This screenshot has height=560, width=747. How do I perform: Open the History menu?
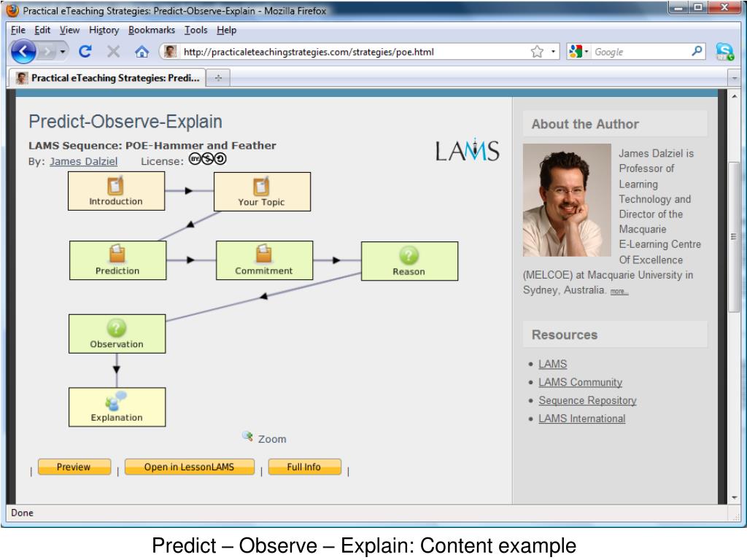pyautogui.click(x=104, y=30)
